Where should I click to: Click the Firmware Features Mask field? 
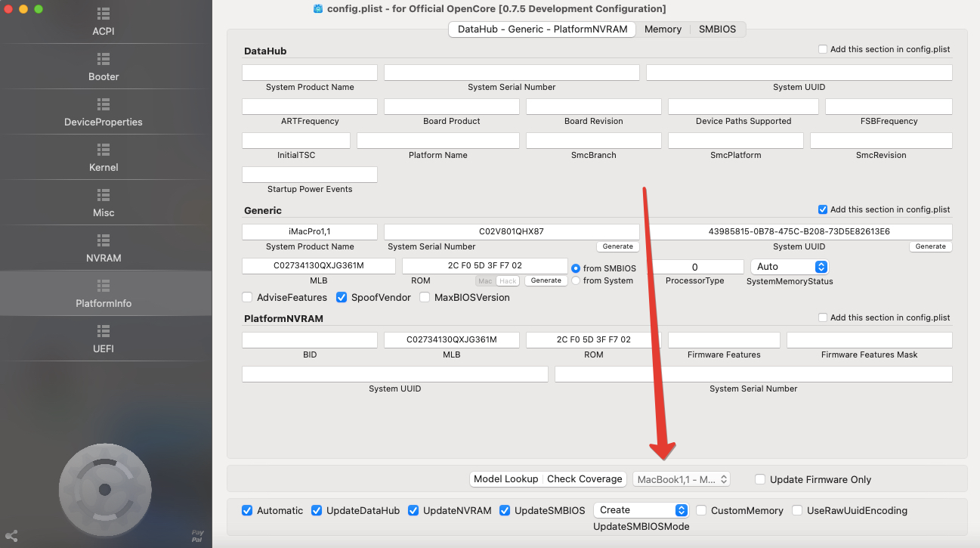tap(870, 340)
